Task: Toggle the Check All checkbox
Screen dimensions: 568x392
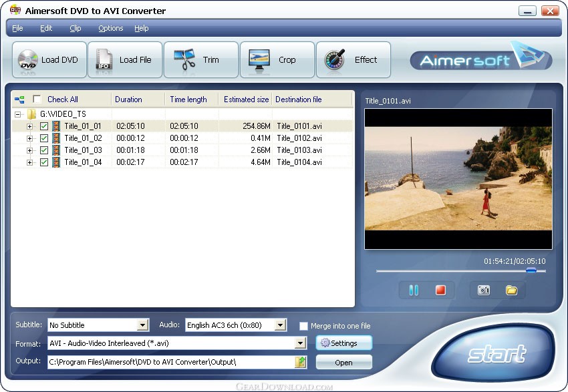Action: [37, 99]
